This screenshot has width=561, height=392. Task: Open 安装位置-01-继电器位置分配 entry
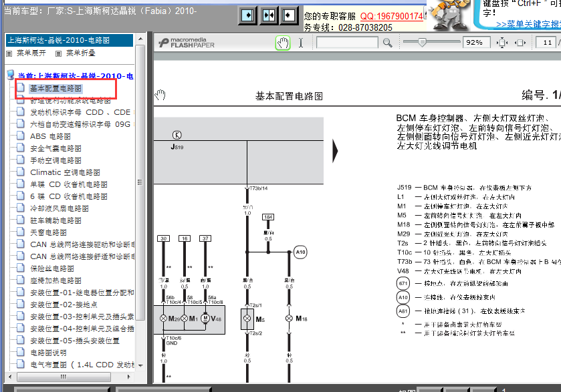(x=82, y=292)
